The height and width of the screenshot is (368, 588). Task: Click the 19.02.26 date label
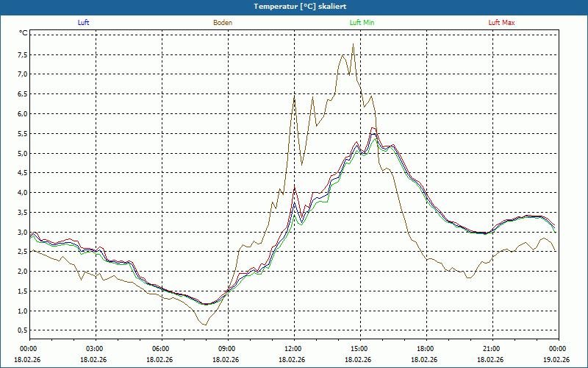coord(557,360)
